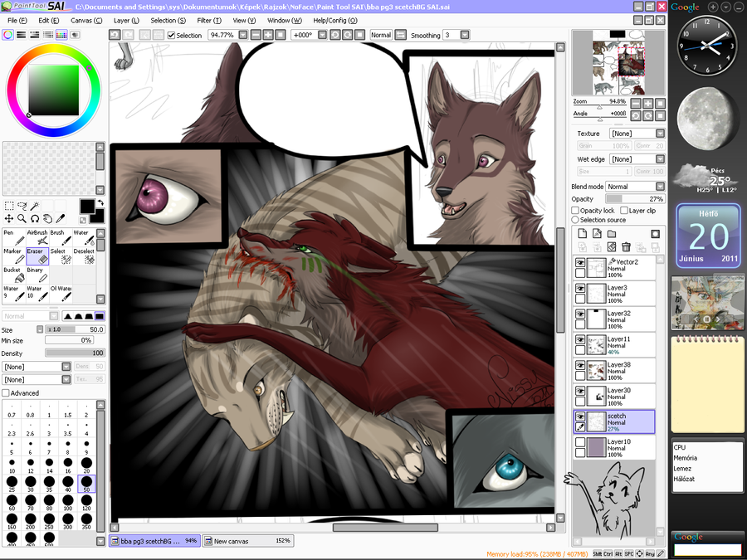Show the Layer10 layer

(x=580, y=443)
